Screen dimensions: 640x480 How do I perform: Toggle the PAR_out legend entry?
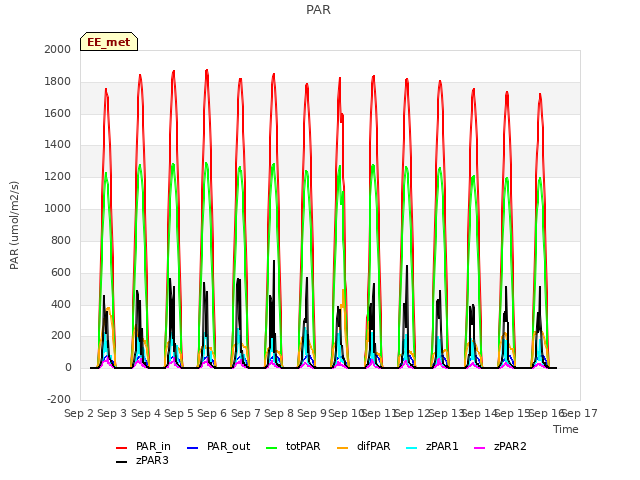pos(218,447)
